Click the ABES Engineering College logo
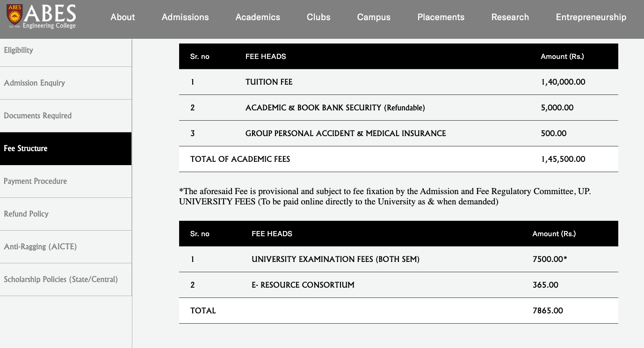The image size is (644, 348). [40, 17]
